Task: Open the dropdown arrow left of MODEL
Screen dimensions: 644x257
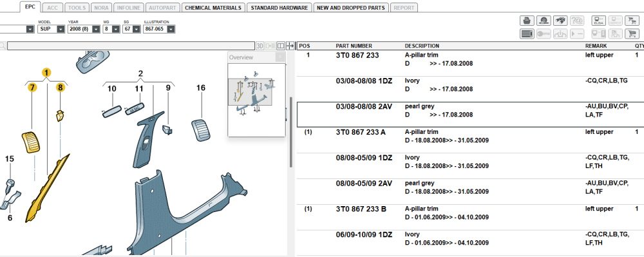Action: pos(30,29)
